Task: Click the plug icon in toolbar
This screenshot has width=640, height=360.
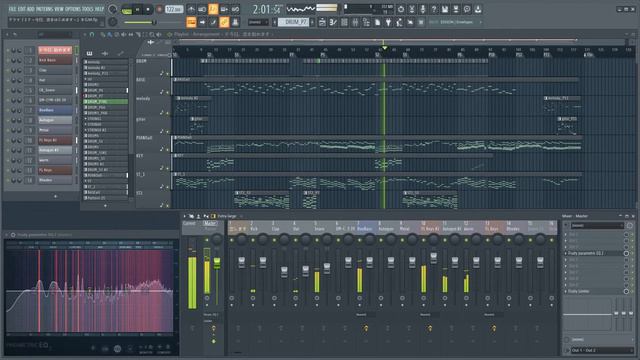Action: point(388,22)
